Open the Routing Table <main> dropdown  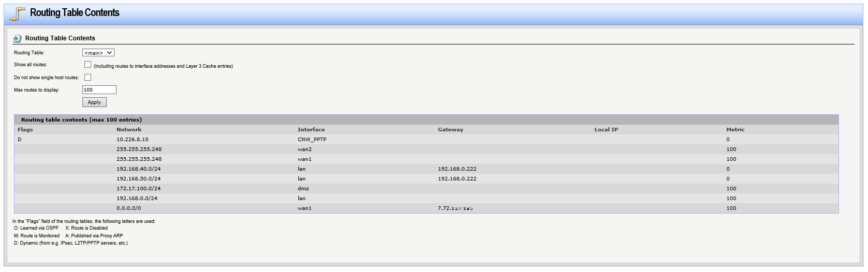click(x=98, y=53)
